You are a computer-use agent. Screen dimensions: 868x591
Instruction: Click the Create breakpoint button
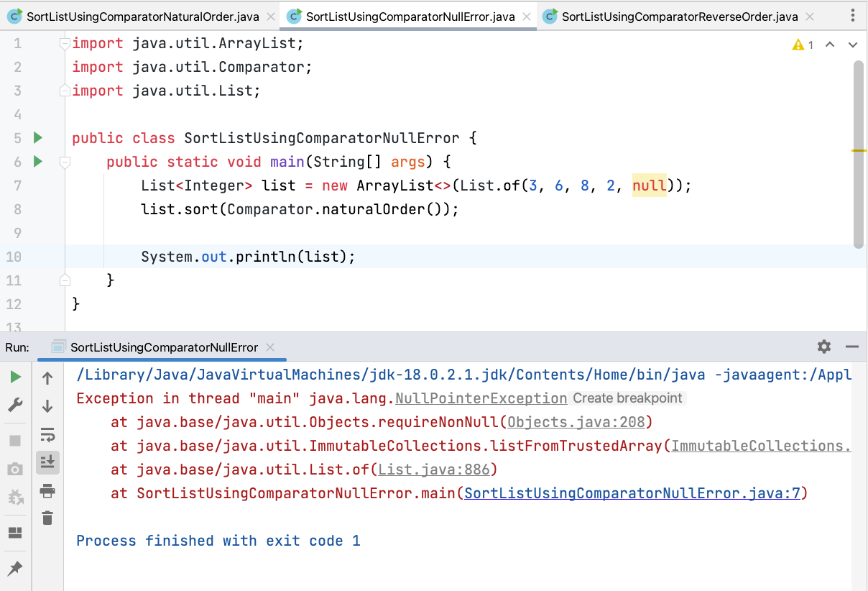pos(627,398)
